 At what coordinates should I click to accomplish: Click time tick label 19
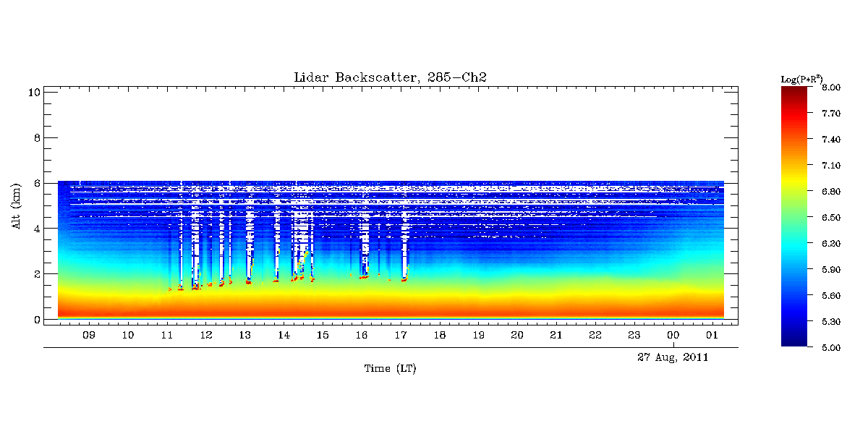coord(479,336)
